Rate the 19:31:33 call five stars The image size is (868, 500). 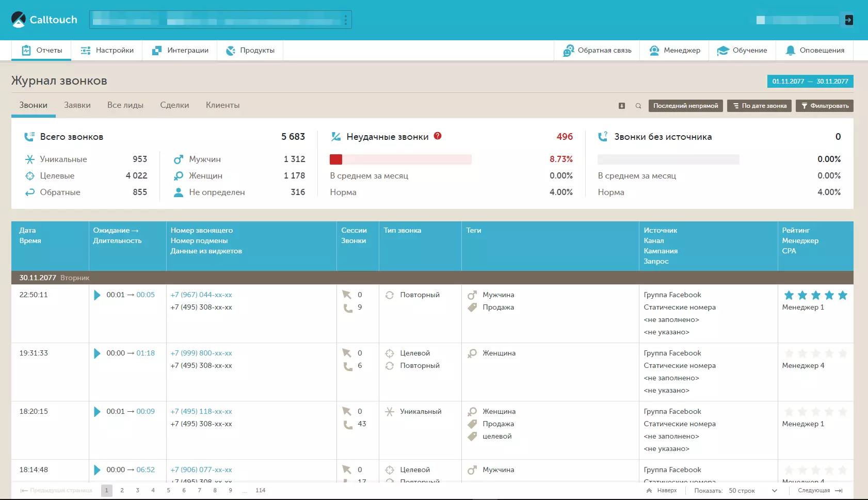pos(842,354)
